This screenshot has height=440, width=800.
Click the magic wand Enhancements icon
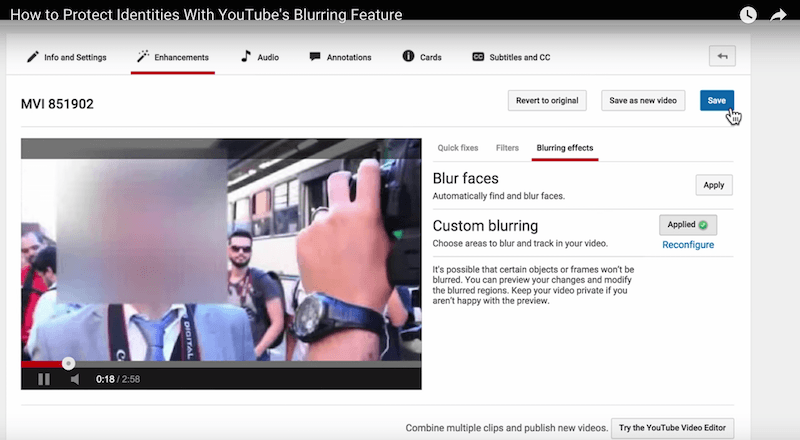pos(143,56)
